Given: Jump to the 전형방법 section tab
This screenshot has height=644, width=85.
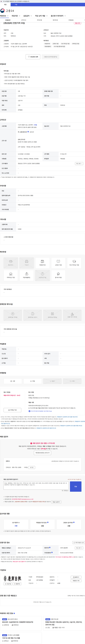Looking at the screenshot, I should 71,20.
